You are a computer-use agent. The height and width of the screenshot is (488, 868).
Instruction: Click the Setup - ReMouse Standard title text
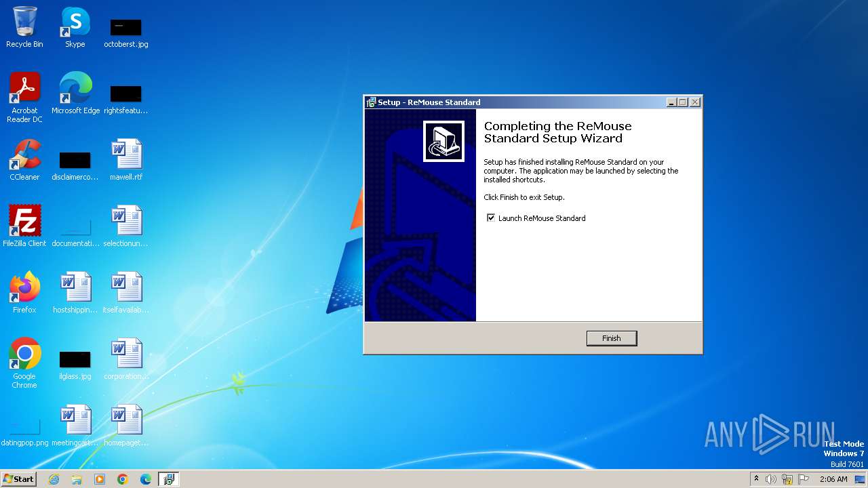pyautogui.click(x=429, y=102)
